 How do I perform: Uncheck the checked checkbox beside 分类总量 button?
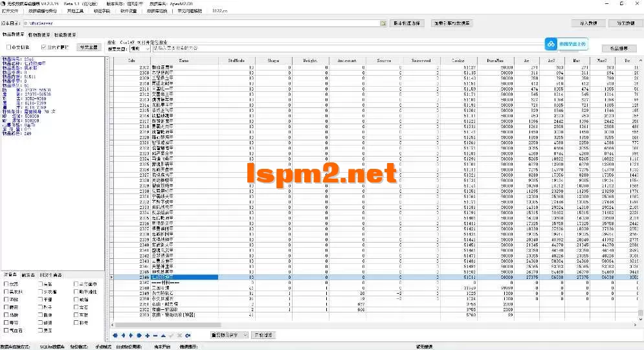point(43,47)
